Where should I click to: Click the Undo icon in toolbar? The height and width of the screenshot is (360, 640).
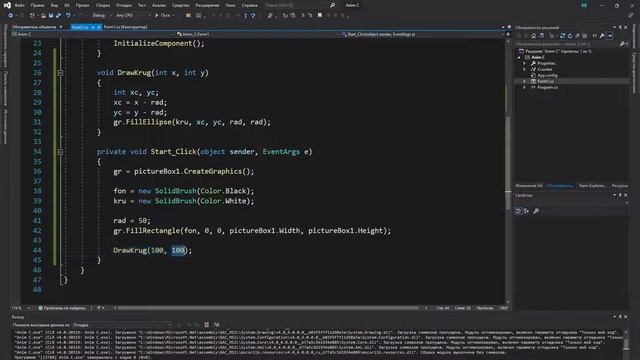pos(68,16)
